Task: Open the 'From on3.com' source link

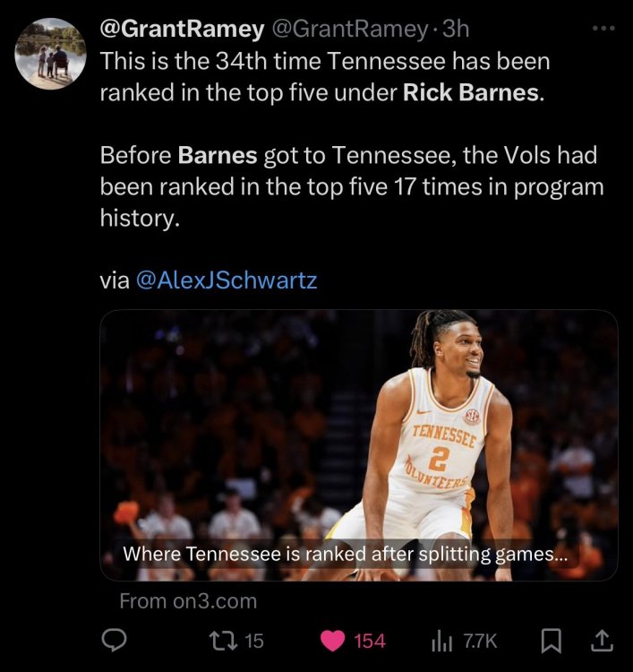Action: tap(188, 600)
